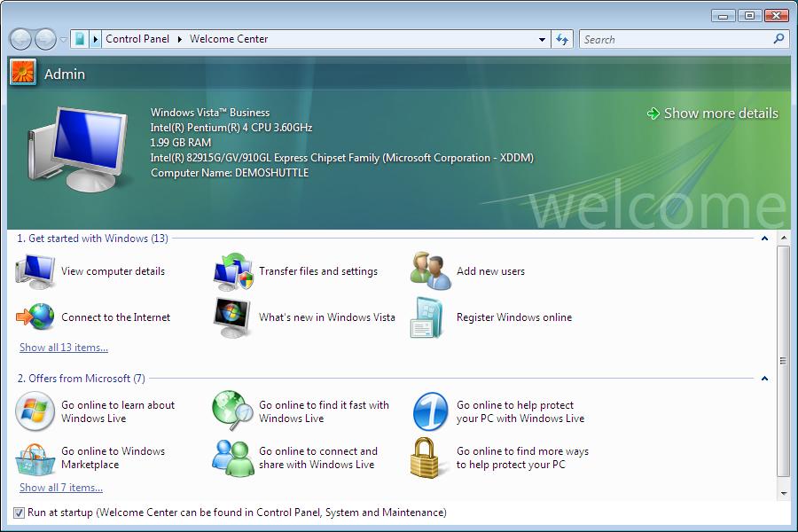Open the Windows Marketplace basket icon
Viewport: 798px width, 532px height.
coord(35,458)
